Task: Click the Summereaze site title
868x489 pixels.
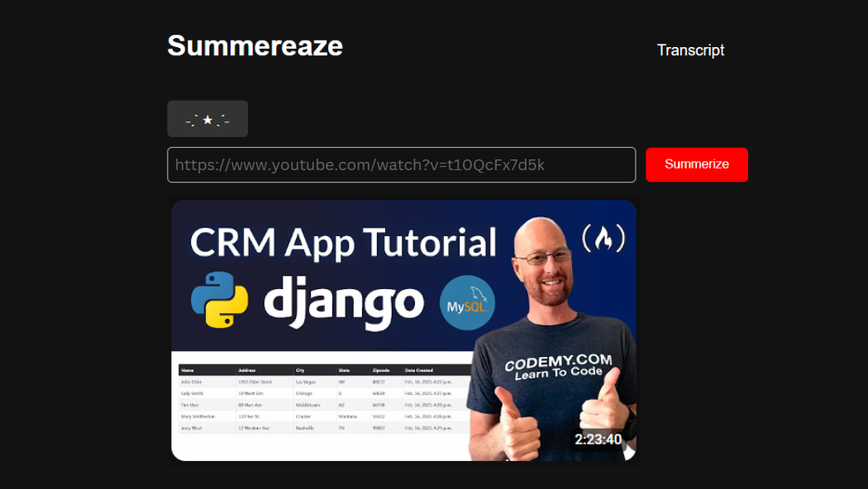Action: [255, 46]
